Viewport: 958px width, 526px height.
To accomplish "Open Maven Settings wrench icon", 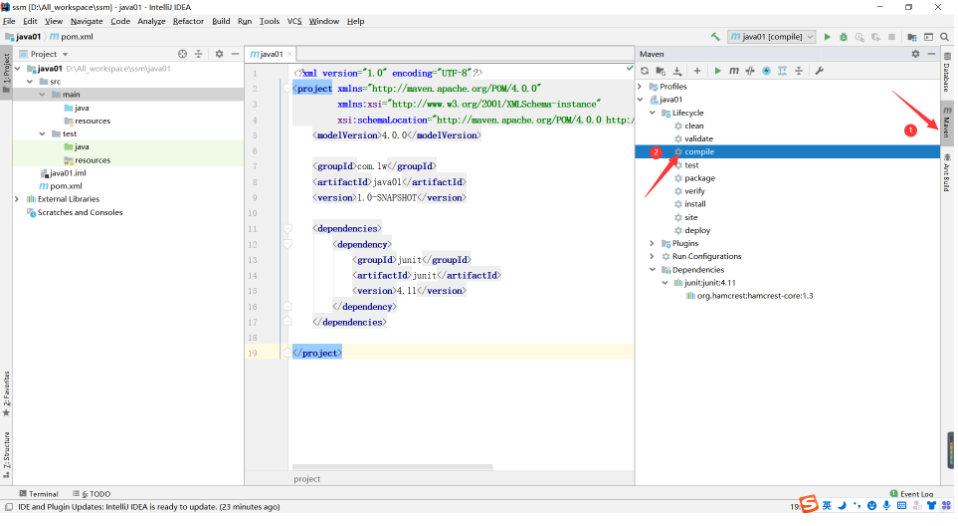I will click(x=819, y=71).
